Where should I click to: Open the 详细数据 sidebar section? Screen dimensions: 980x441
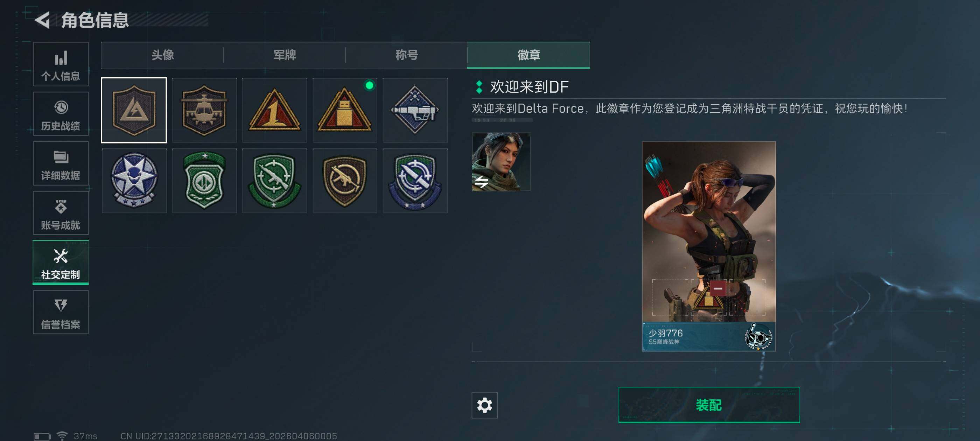click(x=61, y=163)
